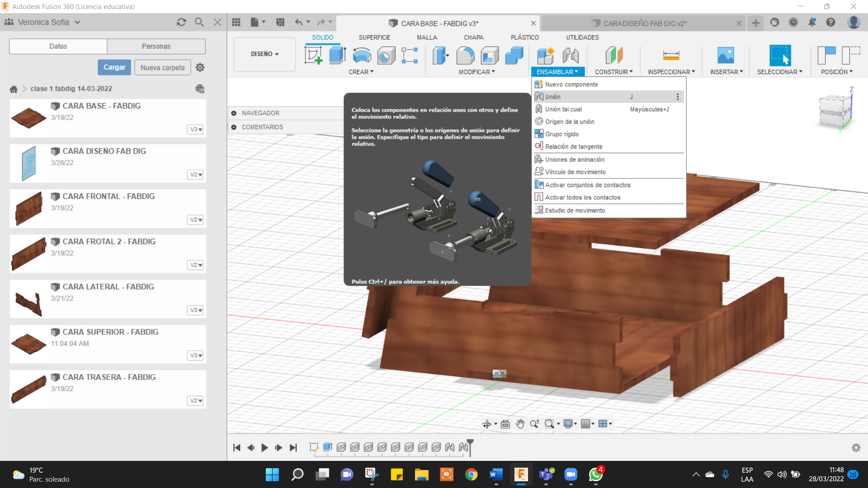Screen dimensions: 868x488
Task: Select the Combine modify icon
Action: (514, 56)
